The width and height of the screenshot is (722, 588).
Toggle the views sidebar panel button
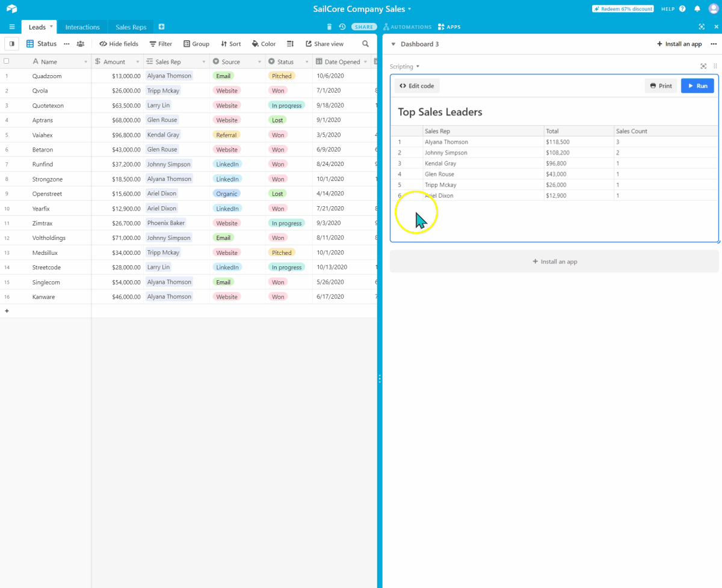pyautogui.click(x=11, y=44)
